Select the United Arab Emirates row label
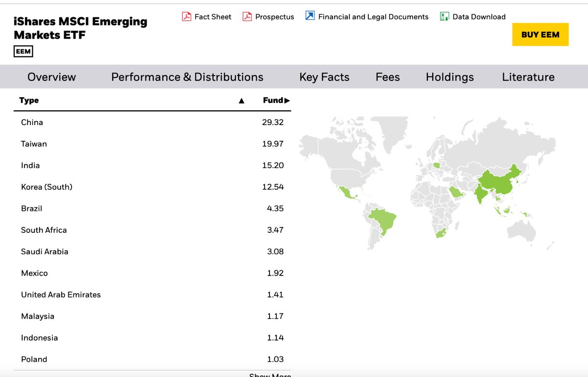This screenshot has width=588, height=377. coord(61,295)
